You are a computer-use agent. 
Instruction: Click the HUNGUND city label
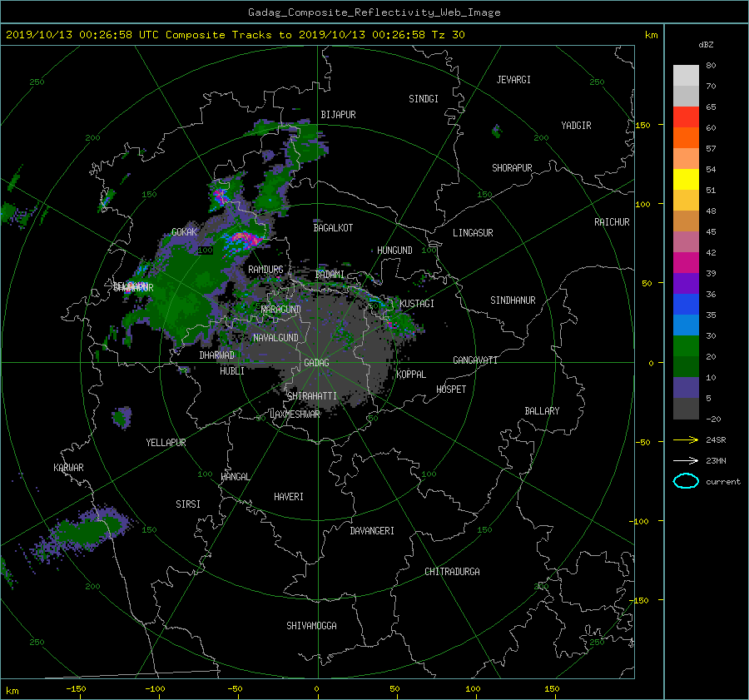(394, 251)
